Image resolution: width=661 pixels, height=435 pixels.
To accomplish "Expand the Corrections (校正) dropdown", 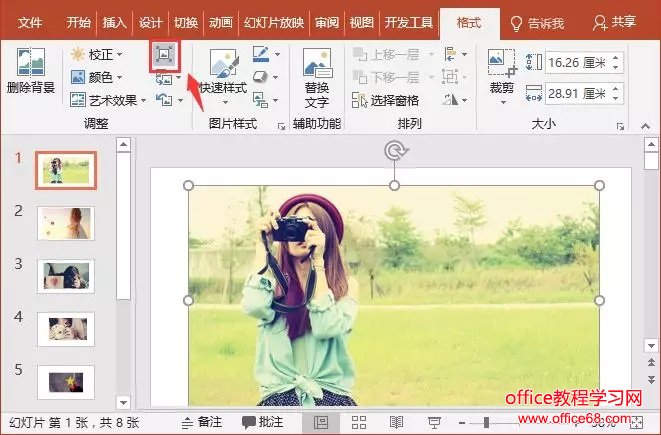I will (98, 54).
